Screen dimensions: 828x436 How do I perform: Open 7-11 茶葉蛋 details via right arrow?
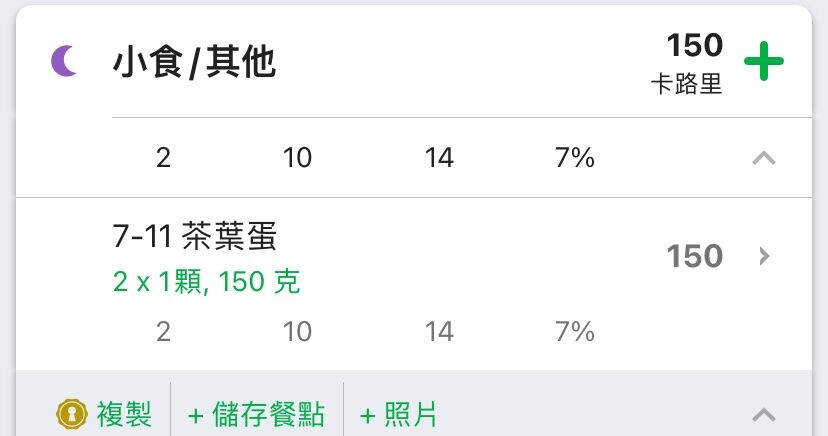click(x=764, y=256)
